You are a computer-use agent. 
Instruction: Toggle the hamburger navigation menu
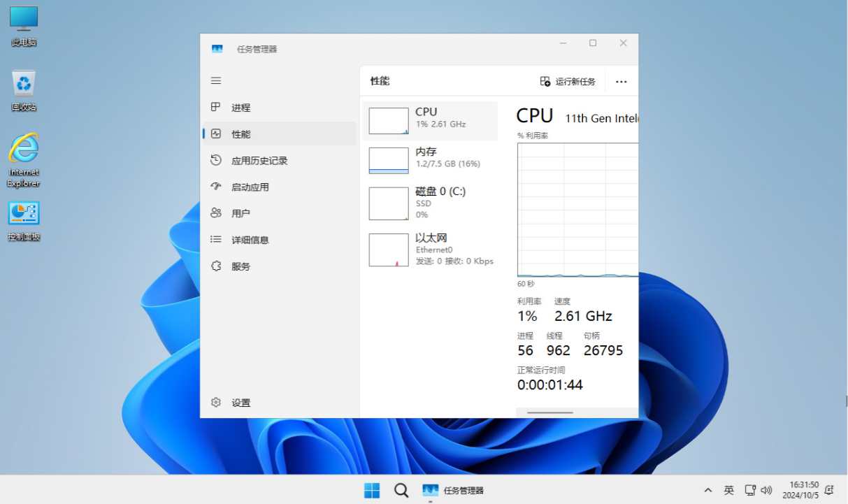pyautogui.click(x=216, y=81)
